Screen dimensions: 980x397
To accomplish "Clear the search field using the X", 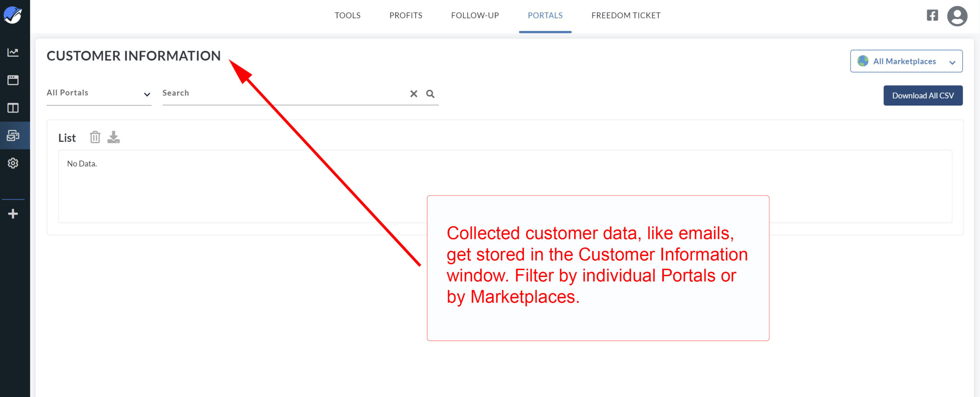I will coord(413,94).
